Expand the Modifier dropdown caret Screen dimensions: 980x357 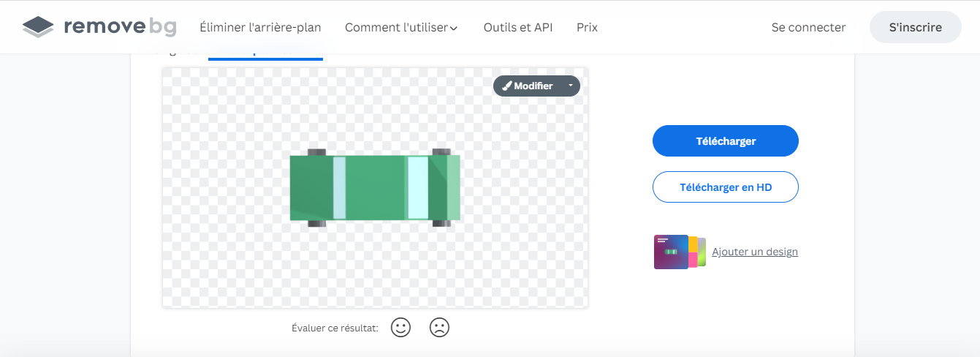point(571,86)
